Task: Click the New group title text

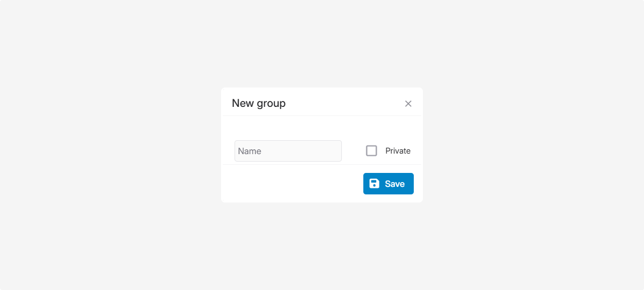Action: (x=259, y=103)
